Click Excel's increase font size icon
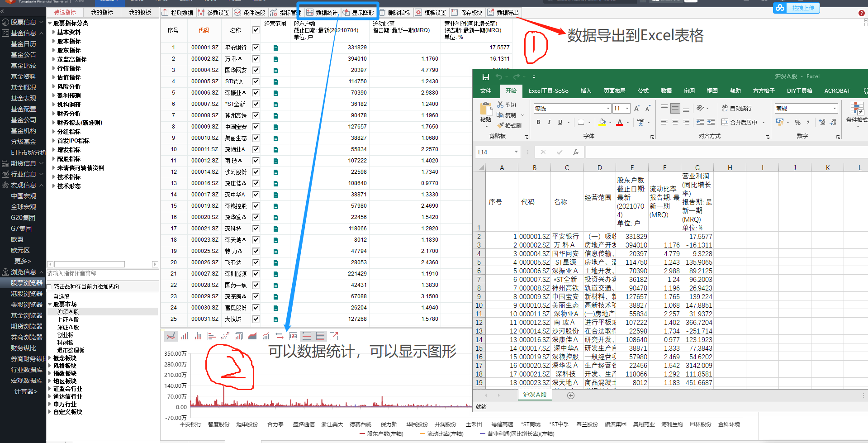Image resolution: width=868 pixels, height=443 pixels. click(x=637, y=109)
